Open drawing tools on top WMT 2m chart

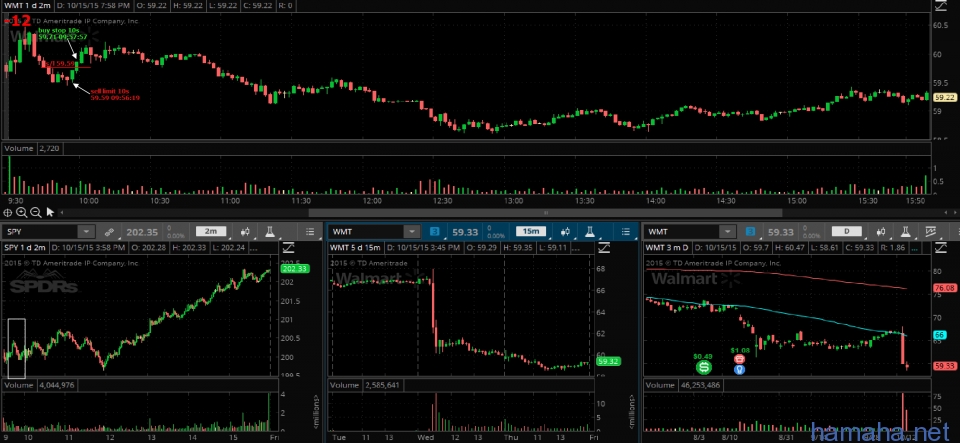pos(942,6)
